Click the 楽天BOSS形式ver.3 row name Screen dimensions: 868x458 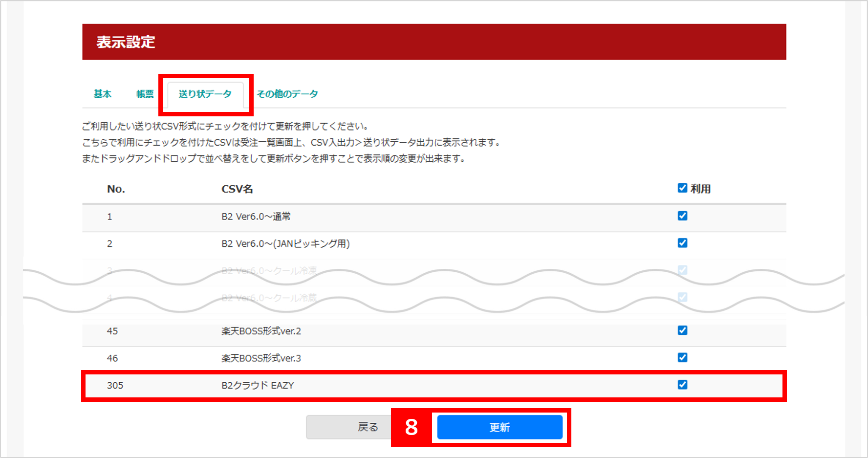click(x=261, y=358)
